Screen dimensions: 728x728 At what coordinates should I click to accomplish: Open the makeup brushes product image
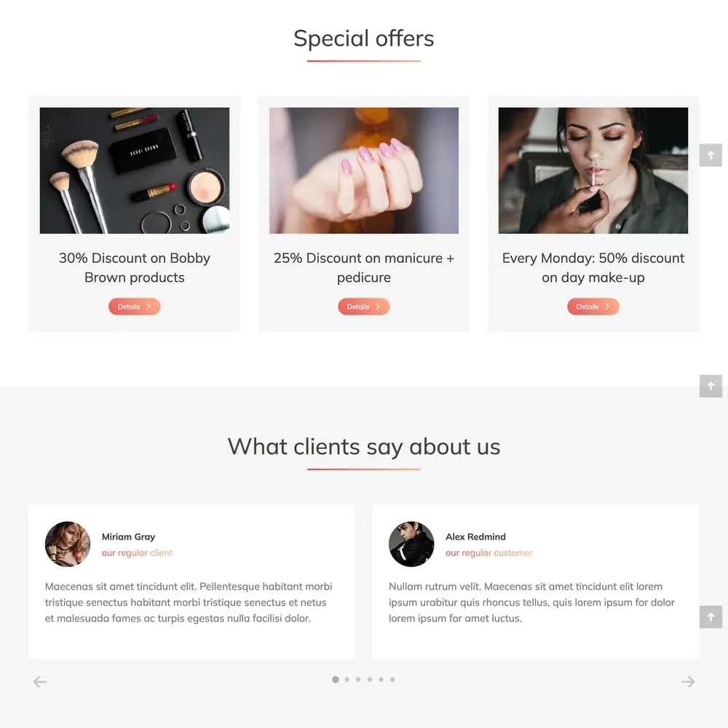point(135,170)
